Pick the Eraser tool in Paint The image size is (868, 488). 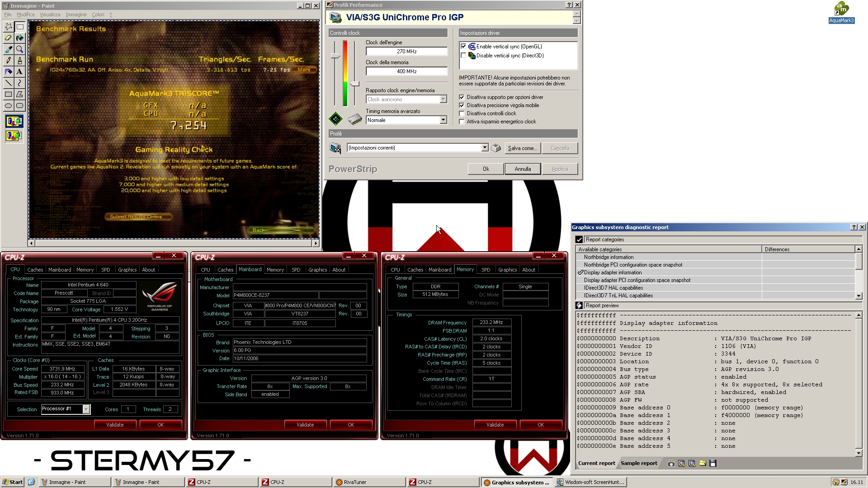[x=8, y=38]
